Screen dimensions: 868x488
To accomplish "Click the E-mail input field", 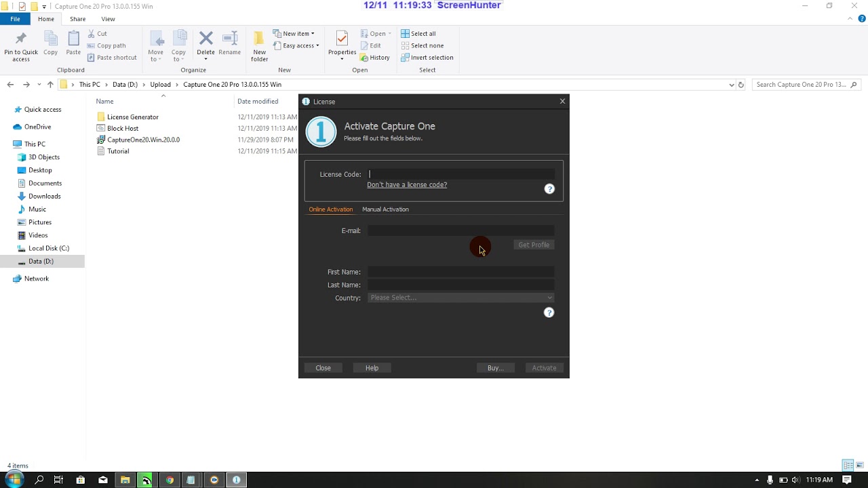I will coord(461,231).
